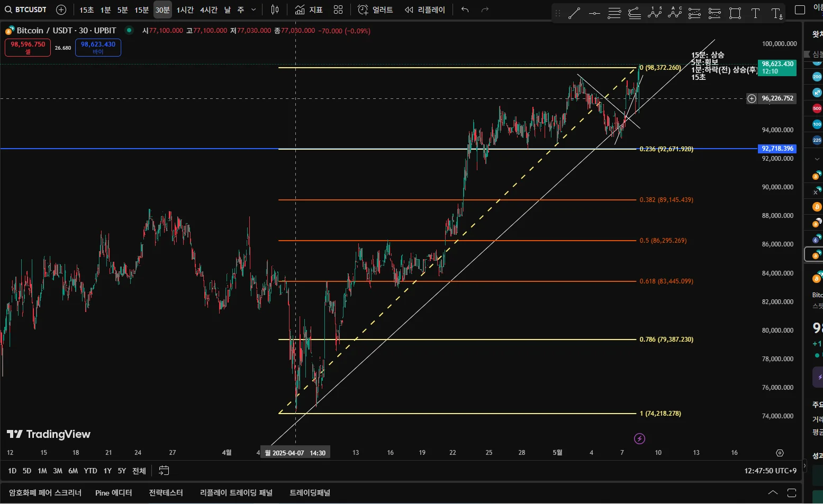Set the chart range to 전체
The height and width of the screenshot is (504, 823).
coord(139,471)
